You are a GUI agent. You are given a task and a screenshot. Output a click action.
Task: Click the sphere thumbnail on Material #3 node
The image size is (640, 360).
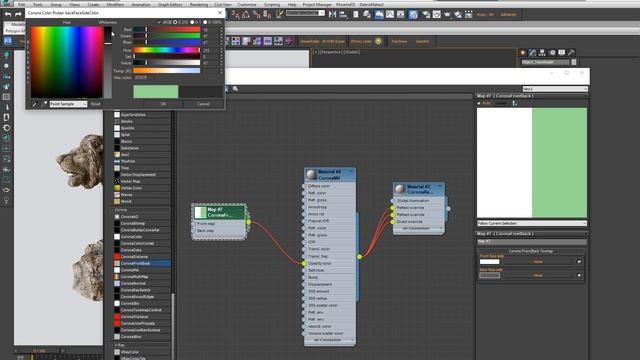pyautogui.click(x=400, y=189)
